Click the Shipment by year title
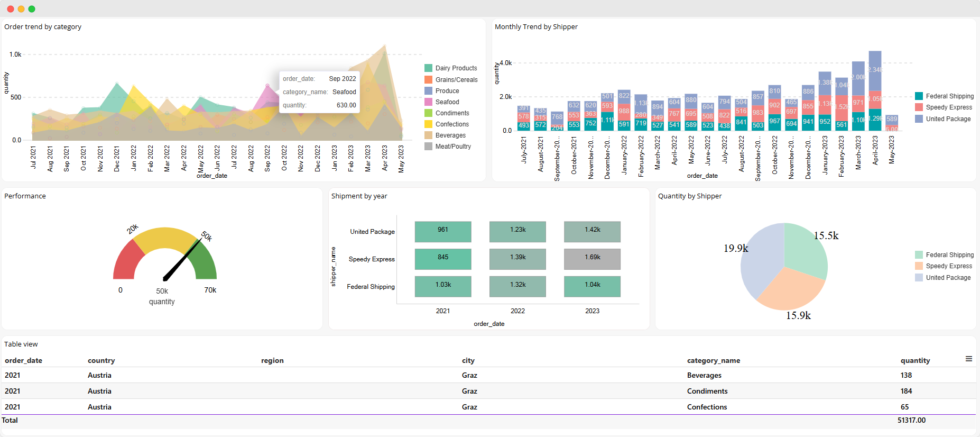This screenshot has width=980, height=437. click(359, 196)
